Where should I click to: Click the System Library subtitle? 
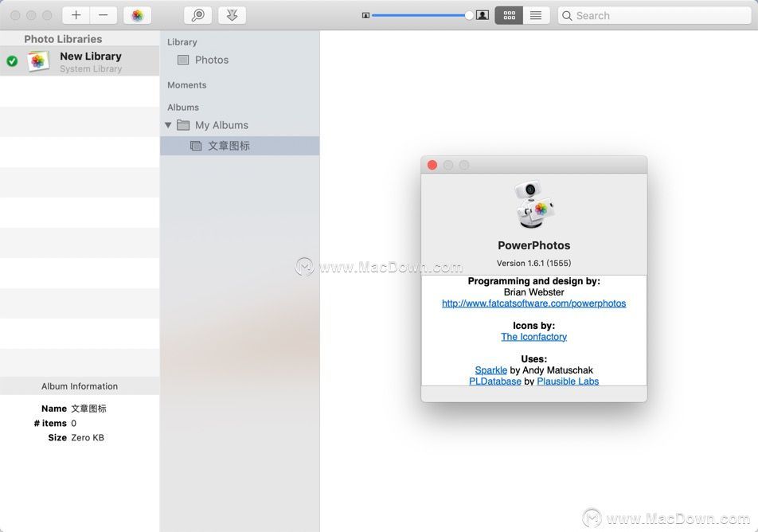[x=91, y=68]
